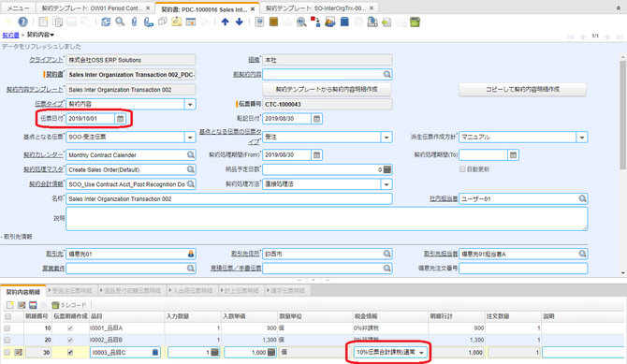Click the Next Record down arrow

tap(240, 22)
